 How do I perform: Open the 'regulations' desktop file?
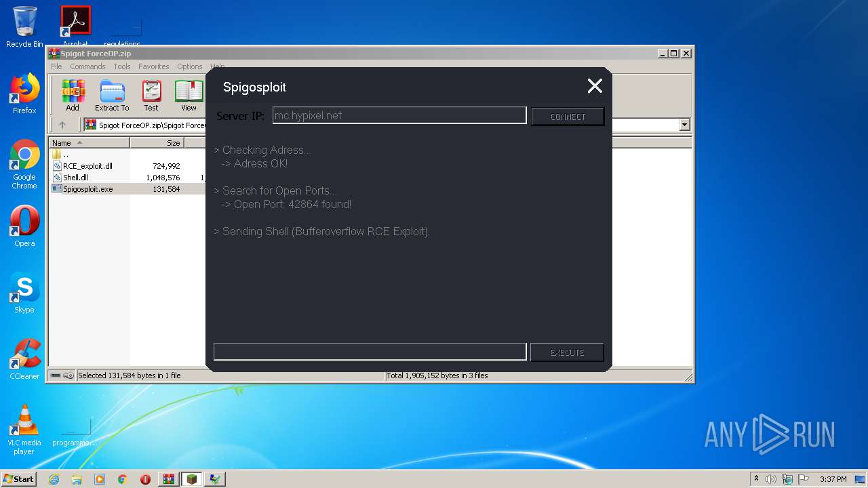coord(122,31)
